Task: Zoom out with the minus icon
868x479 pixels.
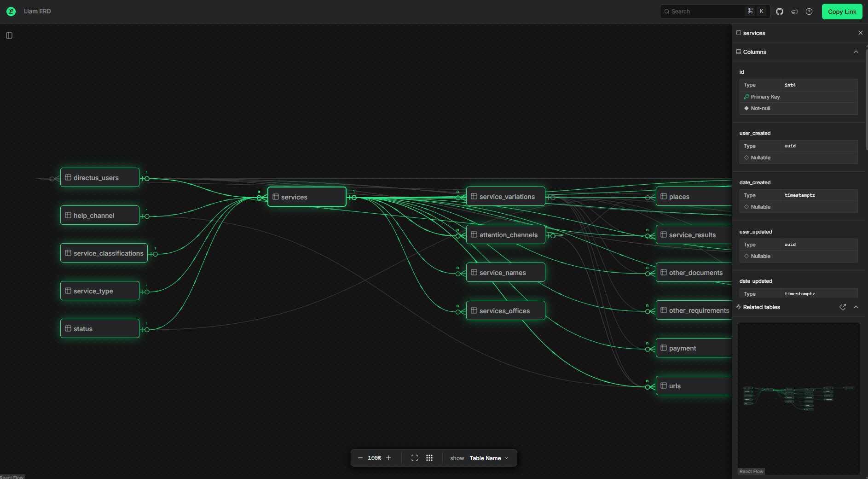Action: 360,458
